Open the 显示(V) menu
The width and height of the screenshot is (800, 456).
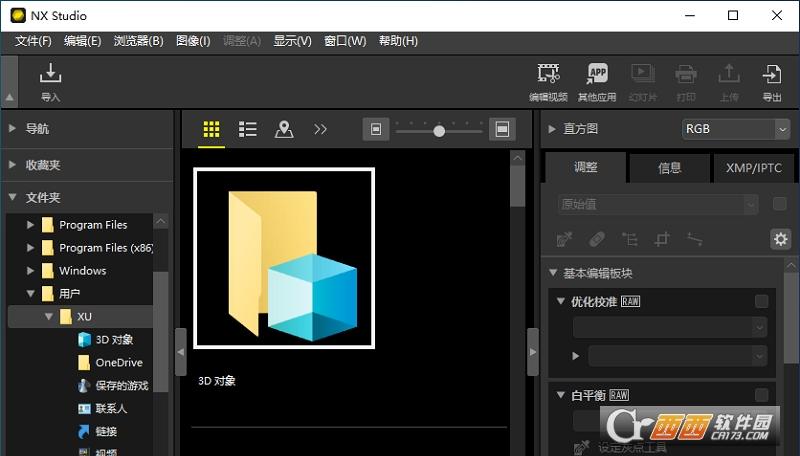292,41
